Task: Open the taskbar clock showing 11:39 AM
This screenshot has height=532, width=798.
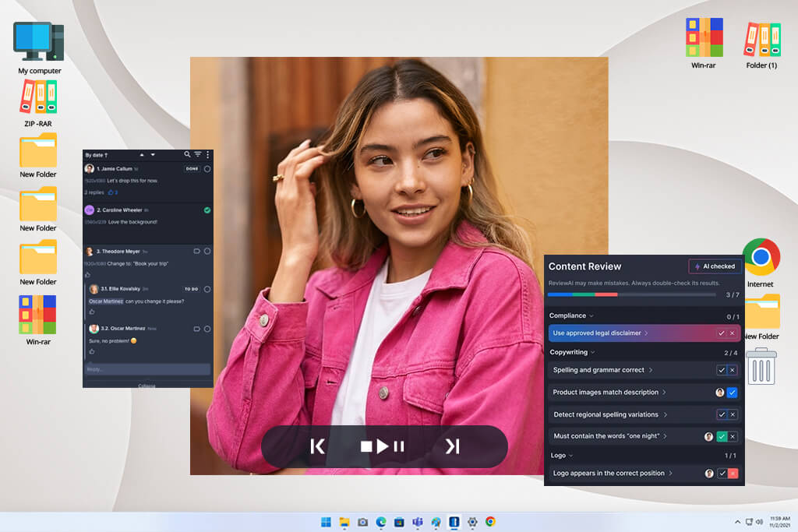Action: click(779, 522)
